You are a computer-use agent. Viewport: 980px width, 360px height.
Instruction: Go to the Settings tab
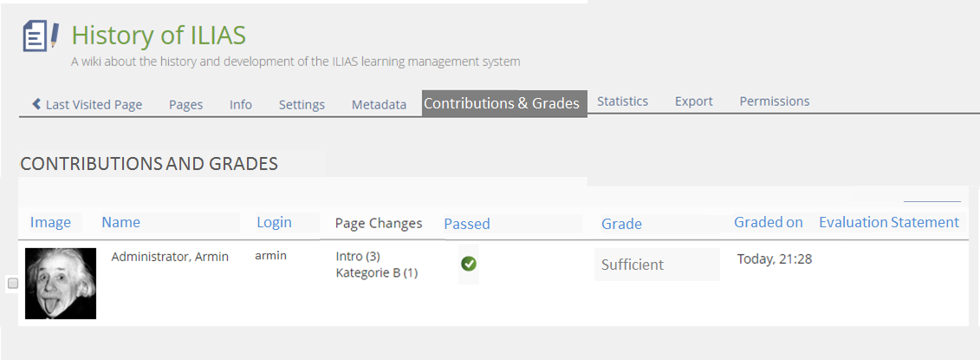pyautogui.click(x=302, y=104)
